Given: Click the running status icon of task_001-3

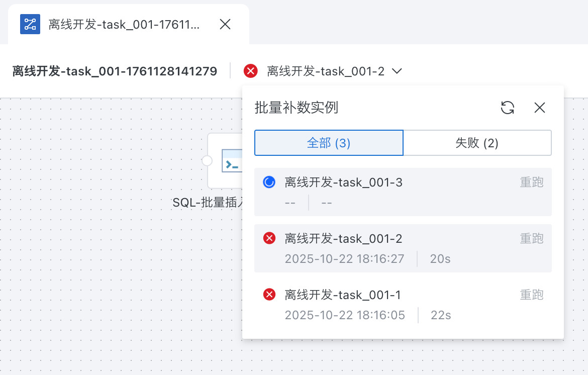Looking at the screenshot, I should [269, 182].
